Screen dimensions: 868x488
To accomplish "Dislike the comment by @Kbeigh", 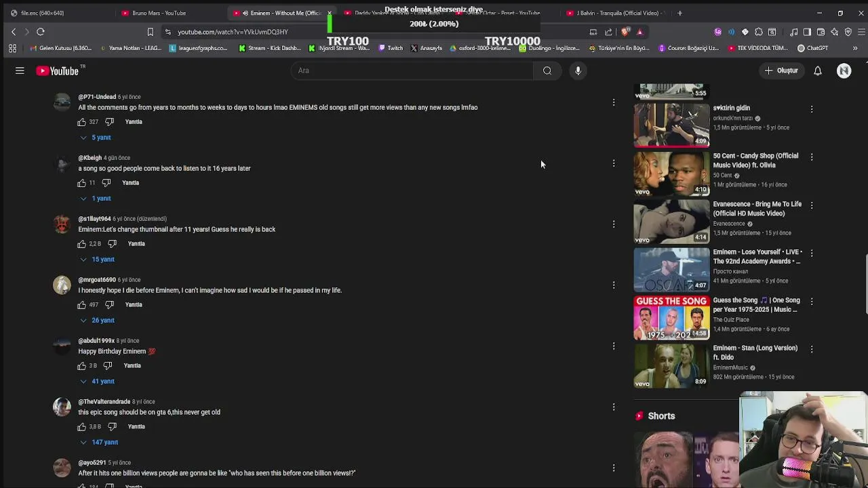I will pos(106,183).
